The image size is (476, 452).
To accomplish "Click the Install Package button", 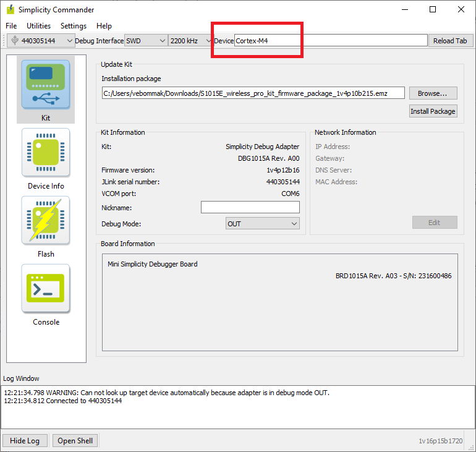I will coord(433,111).
